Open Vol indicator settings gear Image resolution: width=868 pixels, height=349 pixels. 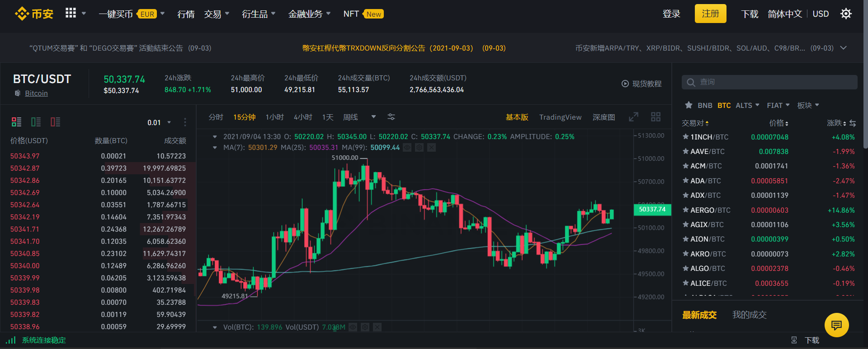[x=365, y=327]
